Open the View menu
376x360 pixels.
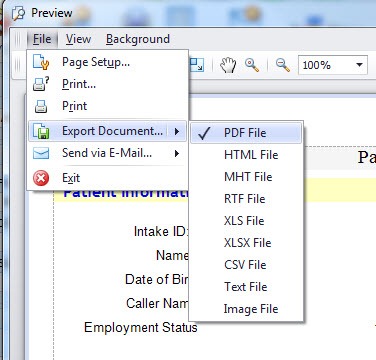(78, 39)
